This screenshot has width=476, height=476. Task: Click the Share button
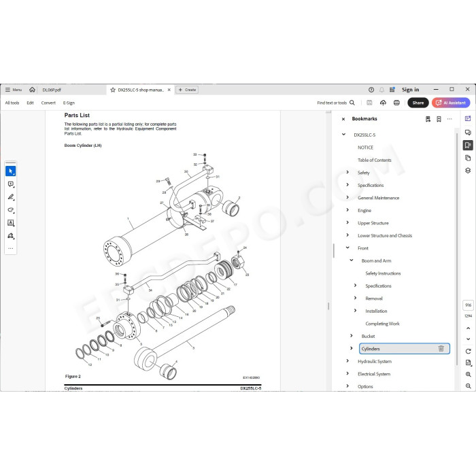(x=418, y=103)
